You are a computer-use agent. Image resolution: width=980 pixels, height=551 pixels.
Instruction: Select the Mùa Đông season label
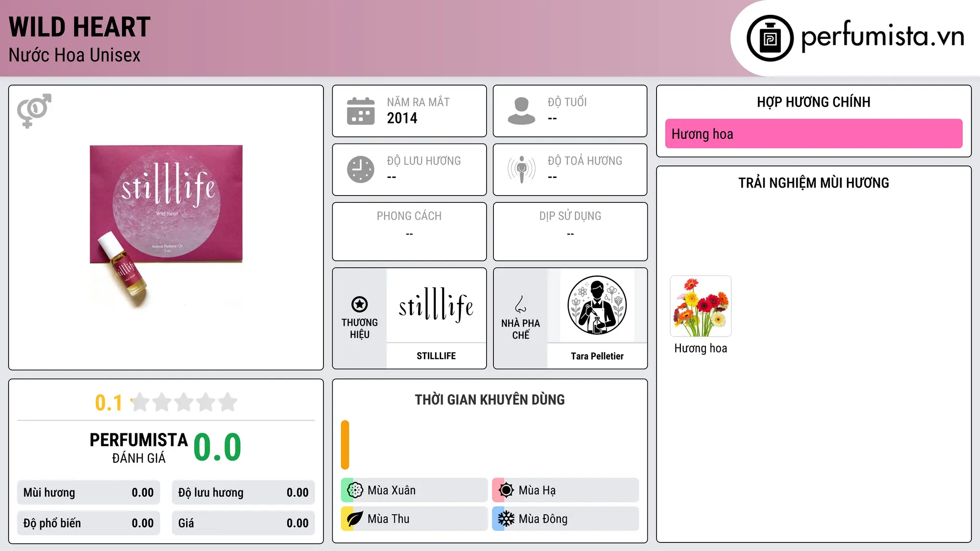point(543,519)
